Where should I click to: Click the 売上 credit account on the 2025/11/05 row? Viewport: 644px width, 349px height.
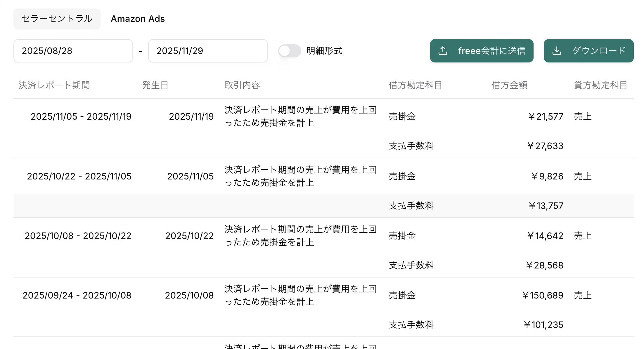click(x=582, y=176)
